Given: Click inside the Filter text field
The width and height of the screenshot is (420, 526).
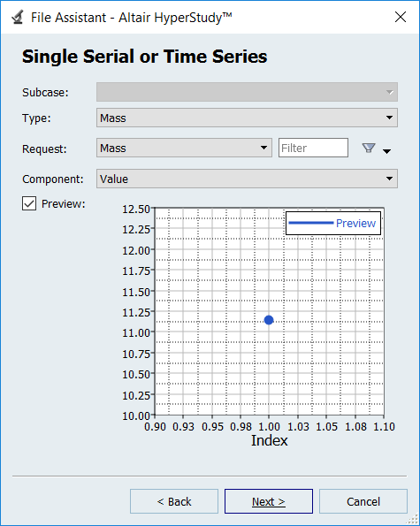Looking at the screenshot, I should tap(313, 148).
